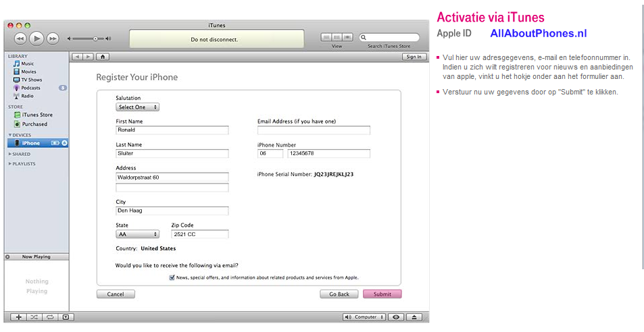Eject the iPhone from Devices list
Viewport: 644px width, 332px height.
tap(64, 143)
